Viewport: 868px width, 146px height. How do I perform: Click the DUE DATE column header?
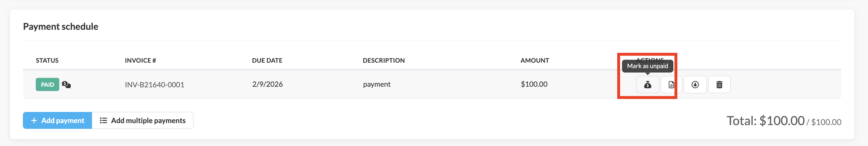pos(267,60)
